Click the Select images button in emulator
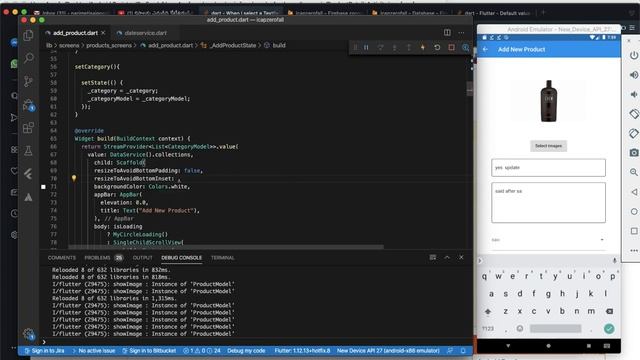This screenshot has width=640, height=360. click(548, 146)
